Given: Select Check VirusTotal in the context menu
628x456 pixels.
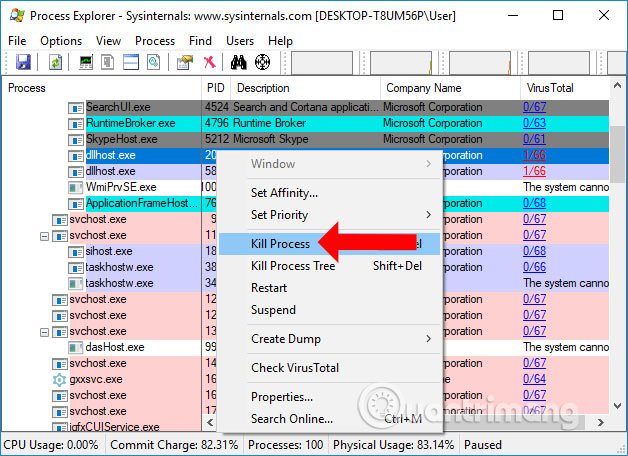Looking at the screenshot, I should 330,368.
